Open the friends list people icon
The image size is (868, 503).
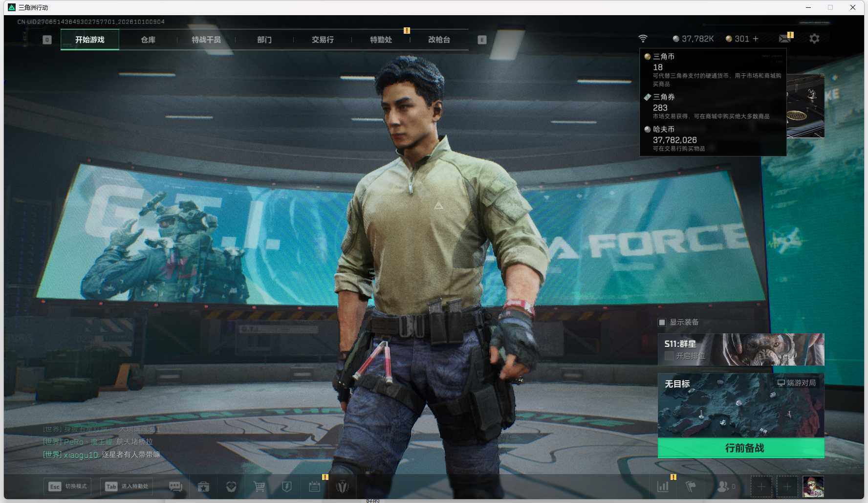723,486
